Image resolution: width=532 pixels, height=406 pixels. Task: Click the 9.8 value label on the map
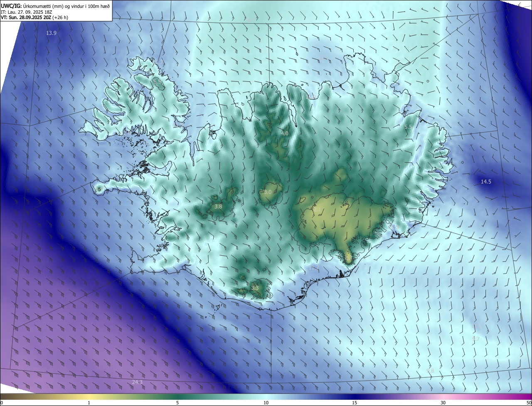pyautogui.click(x=430, y=371)
